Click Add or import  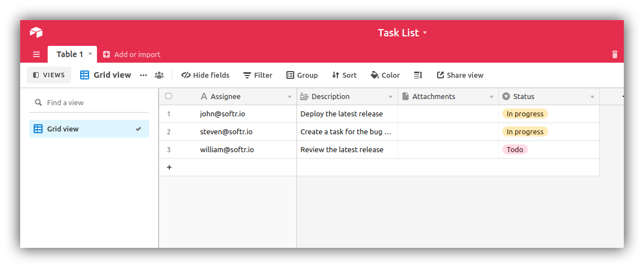(132, 54)
